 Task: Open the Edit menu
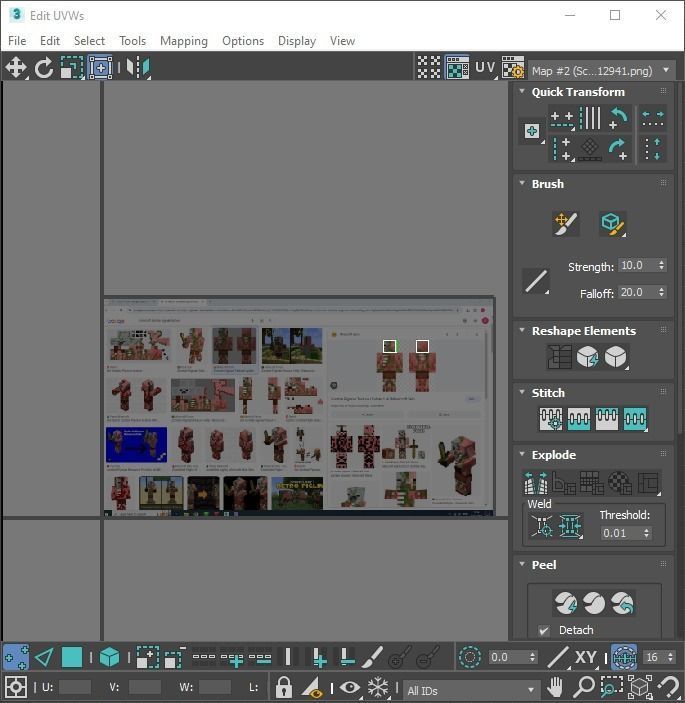click(x=50, y=41)
